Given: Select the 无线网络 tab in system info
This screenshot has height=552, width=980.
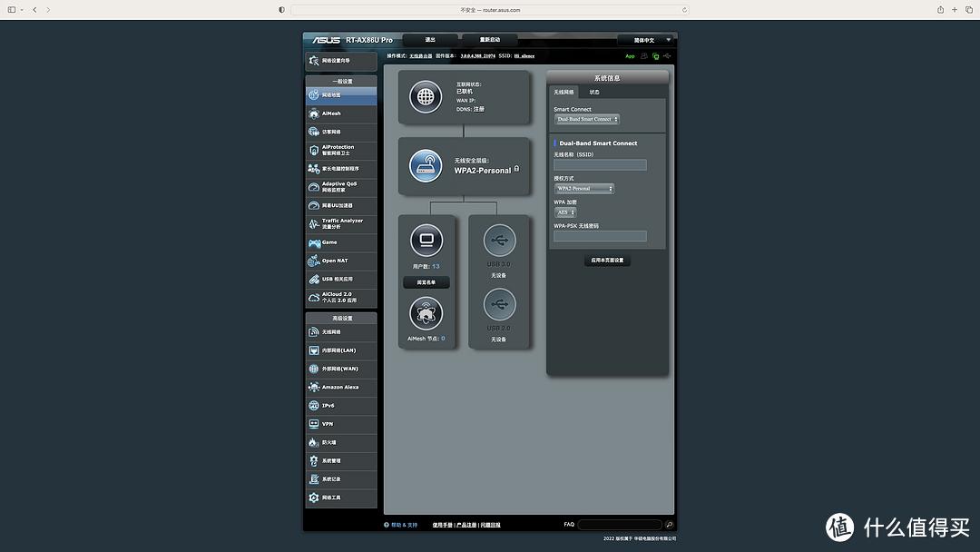Looking at the screenshot, I should pyautogui.click(x=563, y=92).
